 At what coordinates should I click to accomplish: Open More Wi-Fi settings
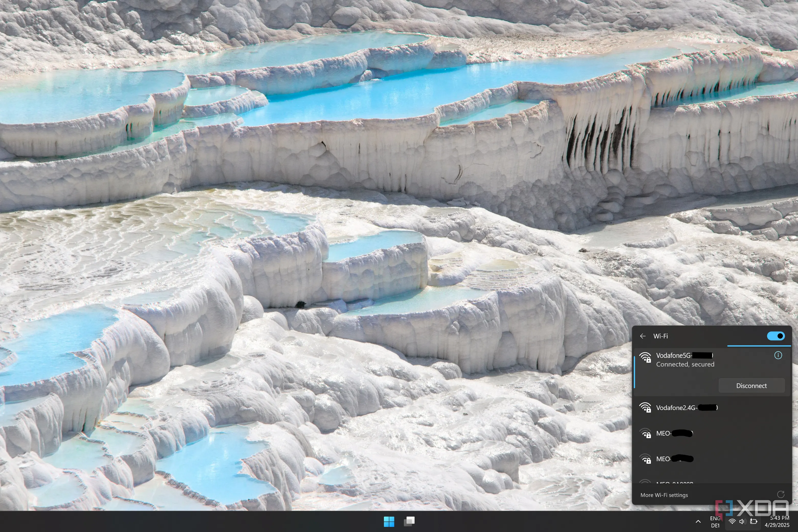(664, 495)
